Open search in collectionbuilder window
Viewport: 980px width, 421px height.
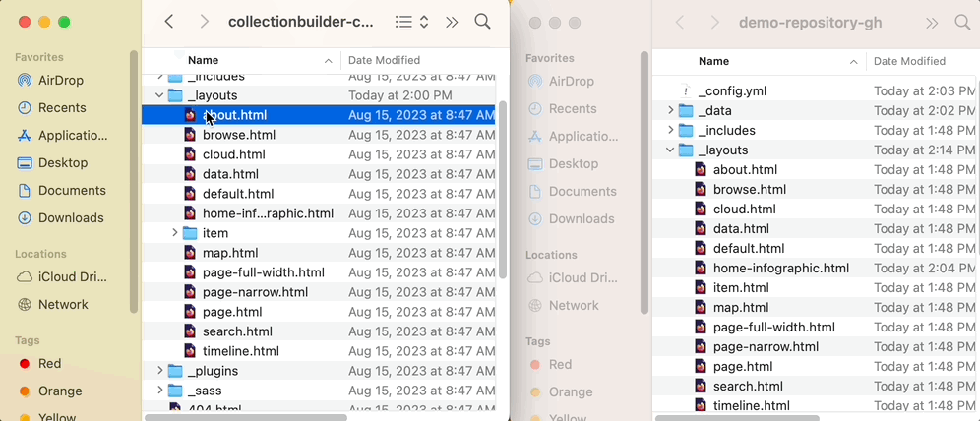click(x=482, y=22)
